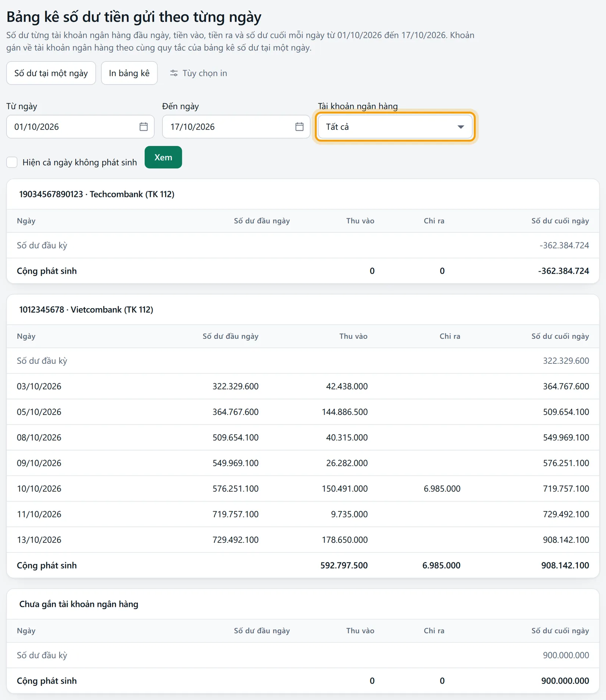Click Thu vào value 178.650.000
This screenshot has height=700, width=606.
point(345,540)
